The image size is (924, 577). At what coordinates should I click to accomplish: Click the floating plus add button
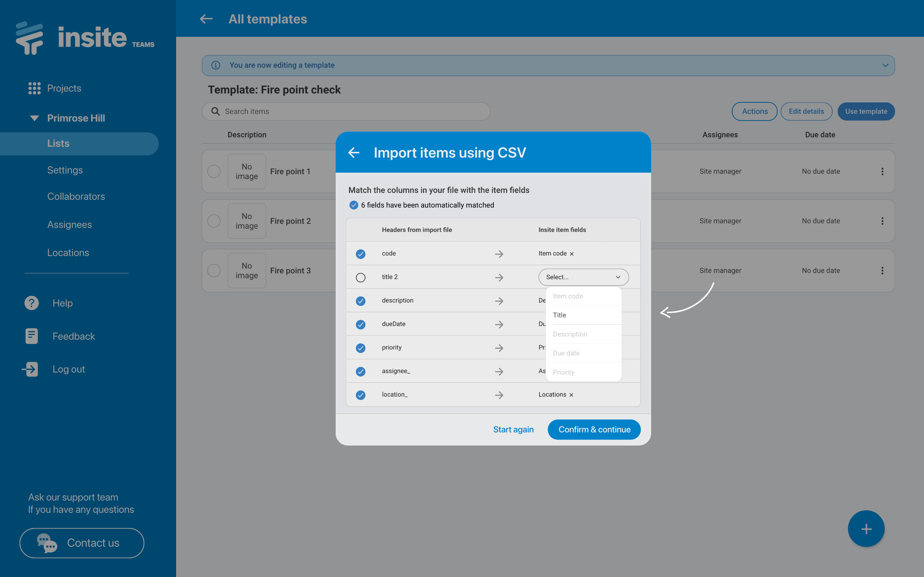coord(866,529)
